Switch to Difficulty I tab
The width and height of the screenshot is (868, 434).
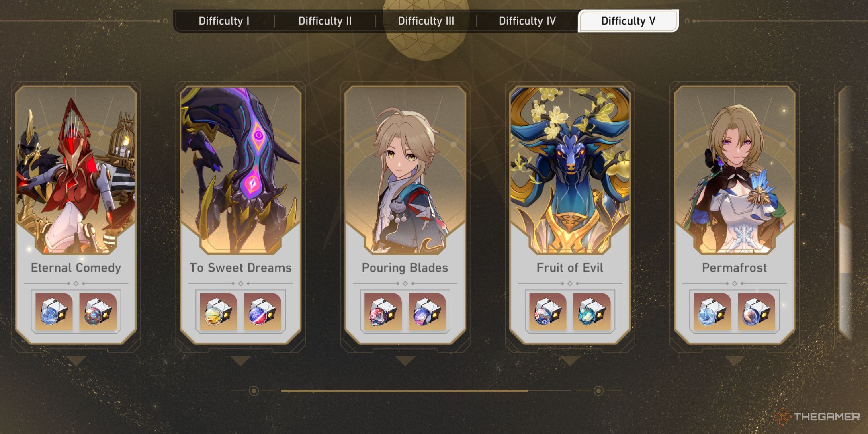pyautogui.click(x=224, y=21)
